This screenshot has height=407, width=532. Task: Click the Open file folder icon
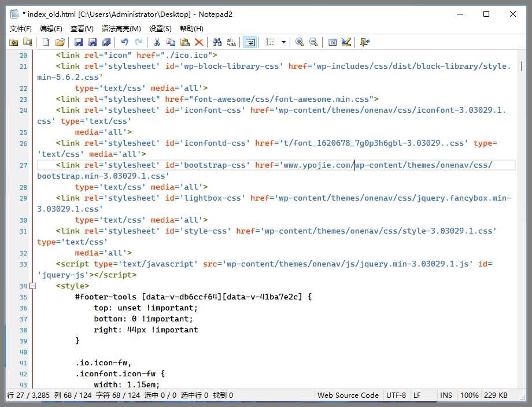pyautogui.click(x=60, y=42)
